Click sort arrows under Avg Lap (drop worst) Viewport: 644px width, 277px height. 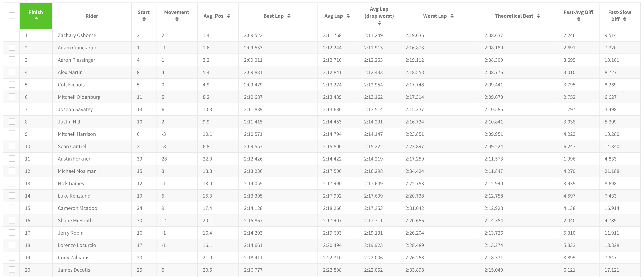(x=379, y=23)
